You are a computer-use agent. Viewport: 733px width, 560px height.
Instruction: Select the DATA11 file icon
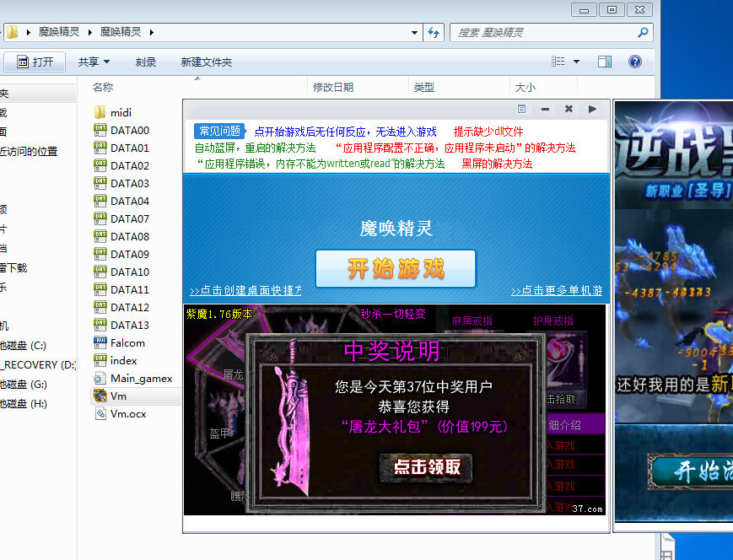click(x=100, y=290)
